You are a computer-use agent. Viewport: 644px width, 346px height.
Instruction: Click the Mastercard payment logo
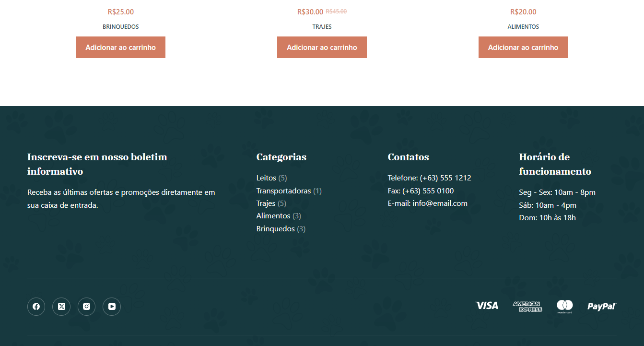(x=564, y=306)
